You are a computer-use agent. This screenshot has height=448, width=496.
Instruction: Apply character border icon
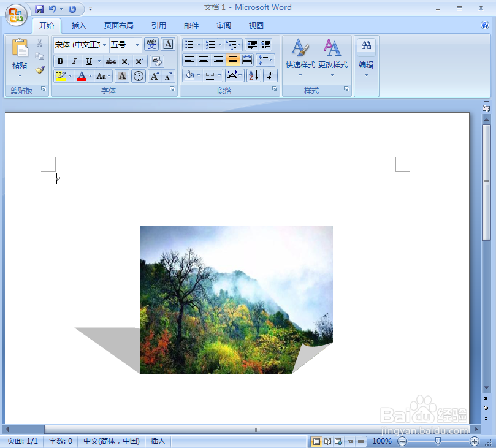tap(168, 44)
